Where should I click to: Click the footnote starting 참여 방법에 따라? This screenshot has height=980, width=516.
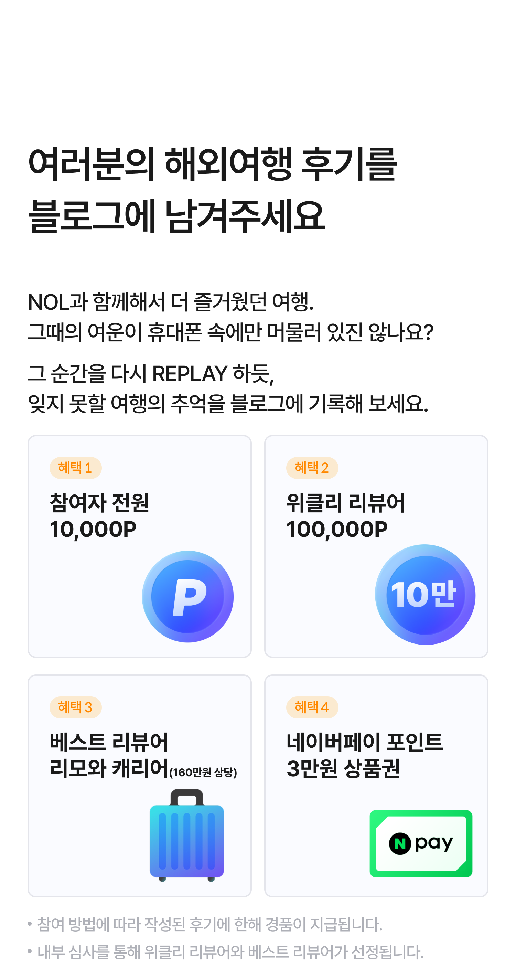click(209, 925)
